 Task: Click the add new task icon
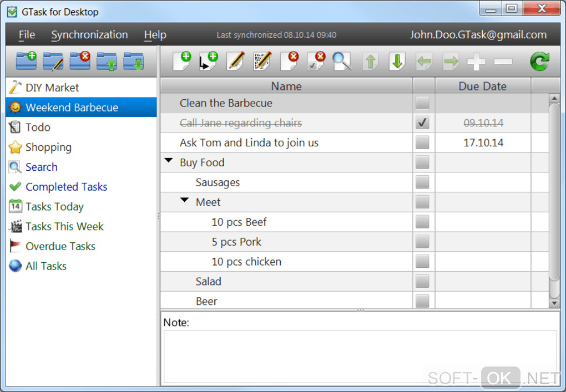pyautogui.click(x=181, y=61)
